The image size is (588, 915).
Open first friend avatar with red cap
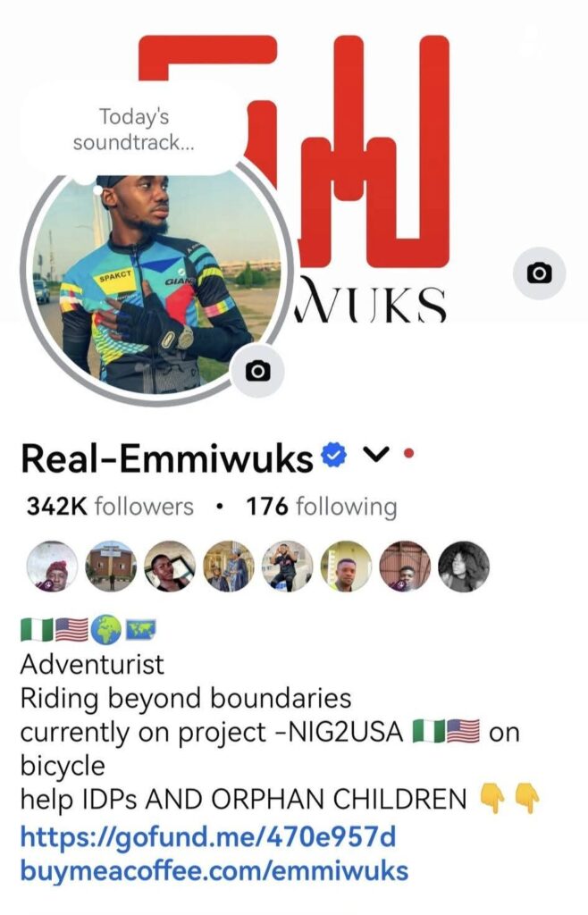(x=53, y=567)
